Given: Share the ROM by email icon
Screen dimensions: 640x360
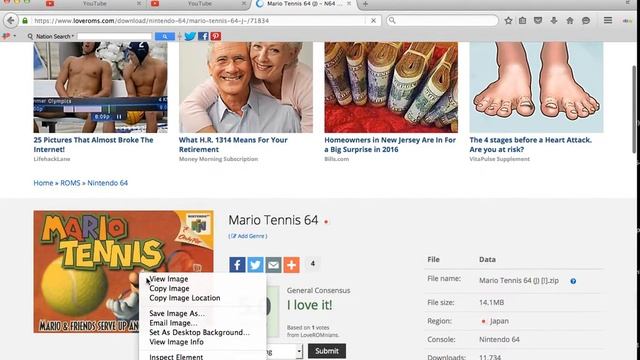Looking at the screenshot, I should point(273,265).
